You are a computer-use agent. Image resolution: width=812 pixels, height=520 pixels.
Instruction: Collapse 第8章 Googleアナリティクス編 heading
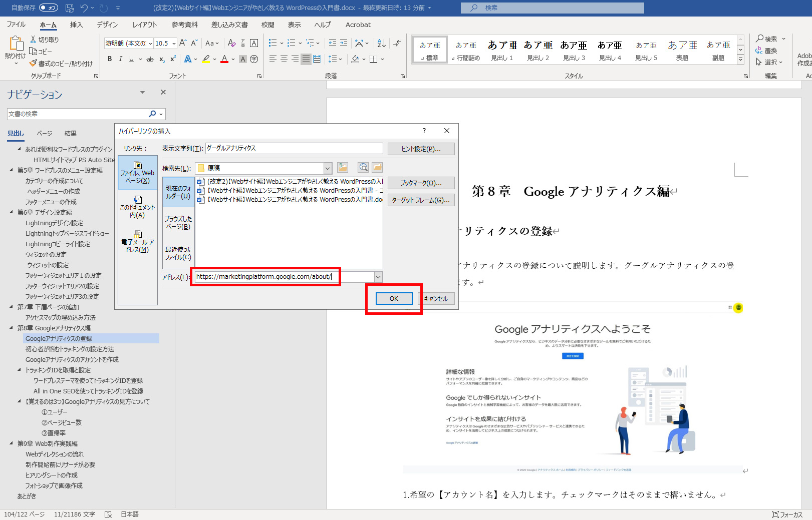(x=11, y=328)
